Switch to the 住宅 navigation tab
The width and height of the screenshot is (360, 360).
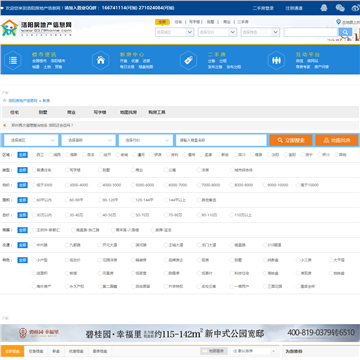(14, 112)
